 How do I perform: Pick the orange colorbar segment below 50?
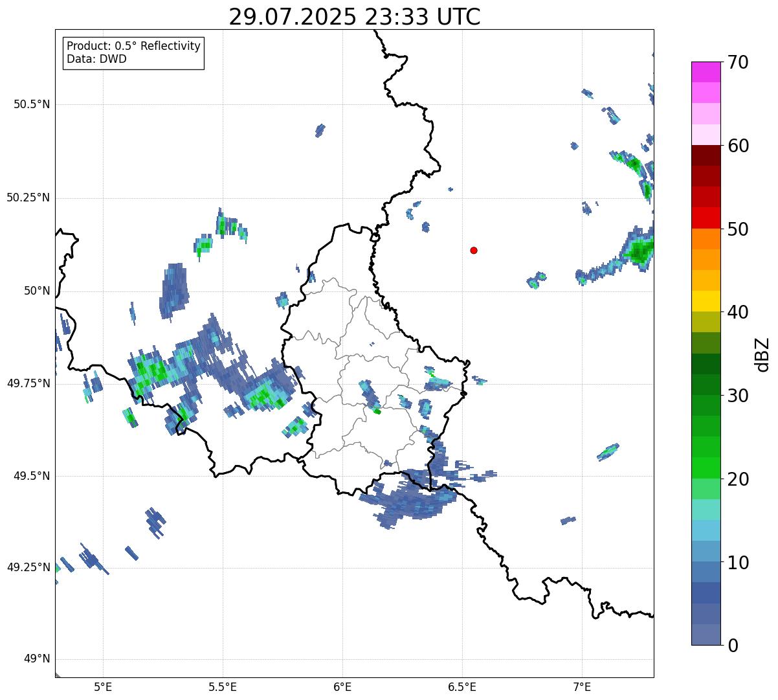706,239
